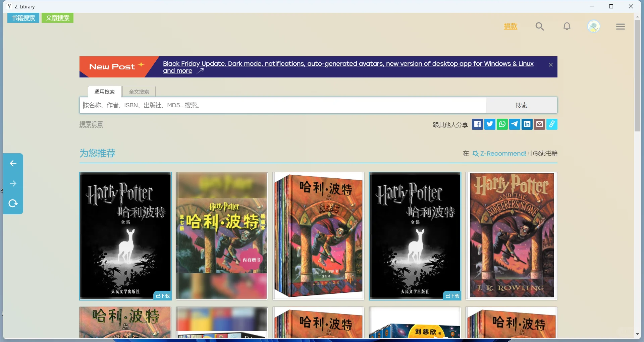Share via LinkedIn icon
Viewport: 644px width, 342px height.
coord(527,124)
